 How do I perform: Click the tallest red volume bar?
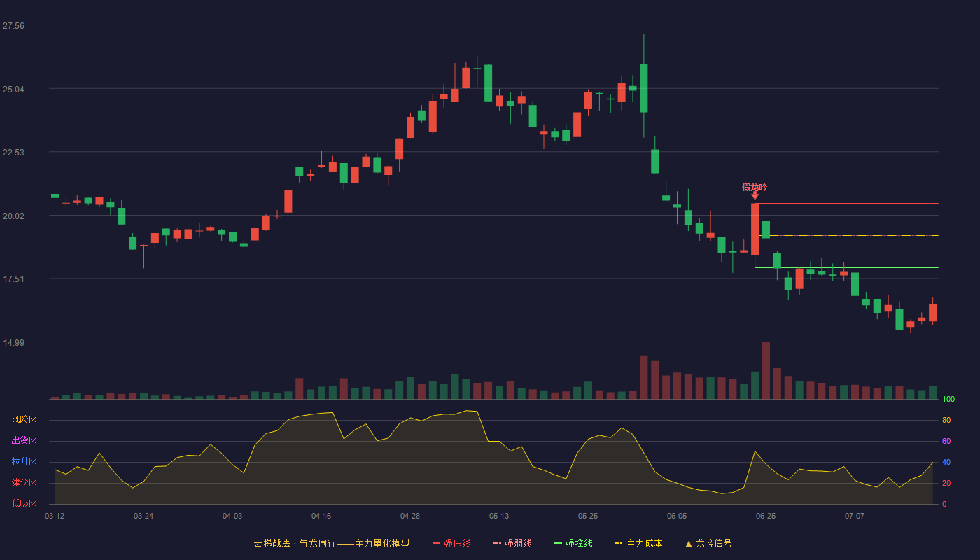[x=766, y=370]
